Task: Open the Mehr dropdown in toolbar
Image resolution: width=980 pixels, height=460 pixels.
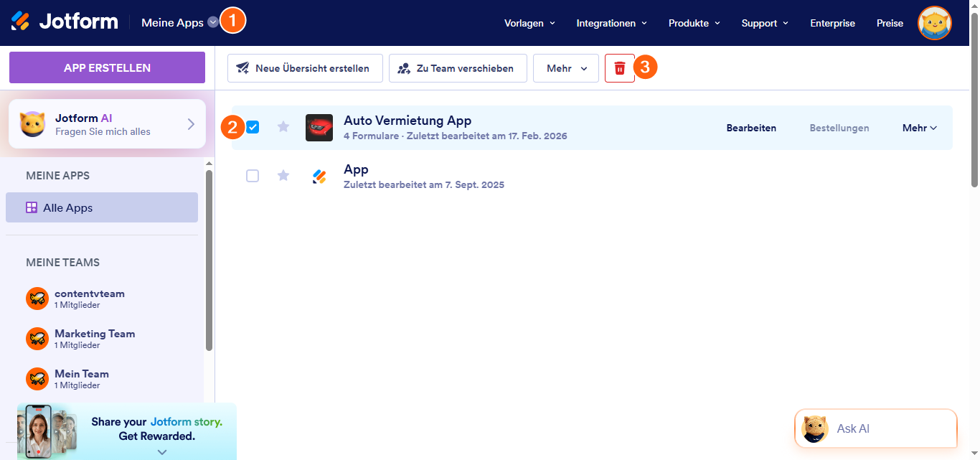Action: (x=566, y=68)
